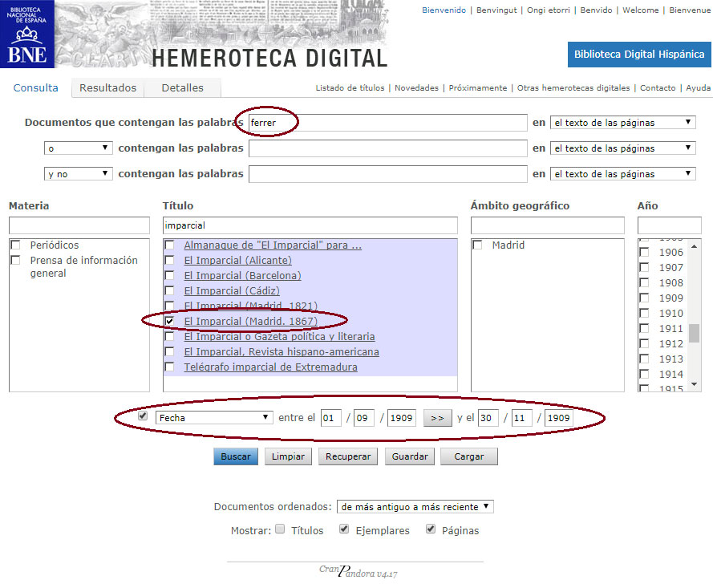This screenshot has width=713, height=588.
Task: Click the Recuperar button
Action: click(x=348, y=456)
